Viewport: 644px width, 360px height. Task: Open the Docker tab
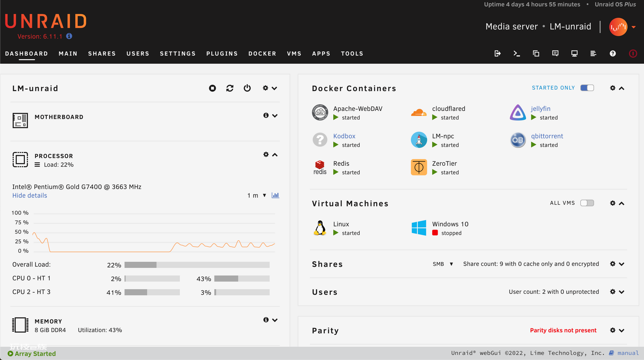pos(262,53)
